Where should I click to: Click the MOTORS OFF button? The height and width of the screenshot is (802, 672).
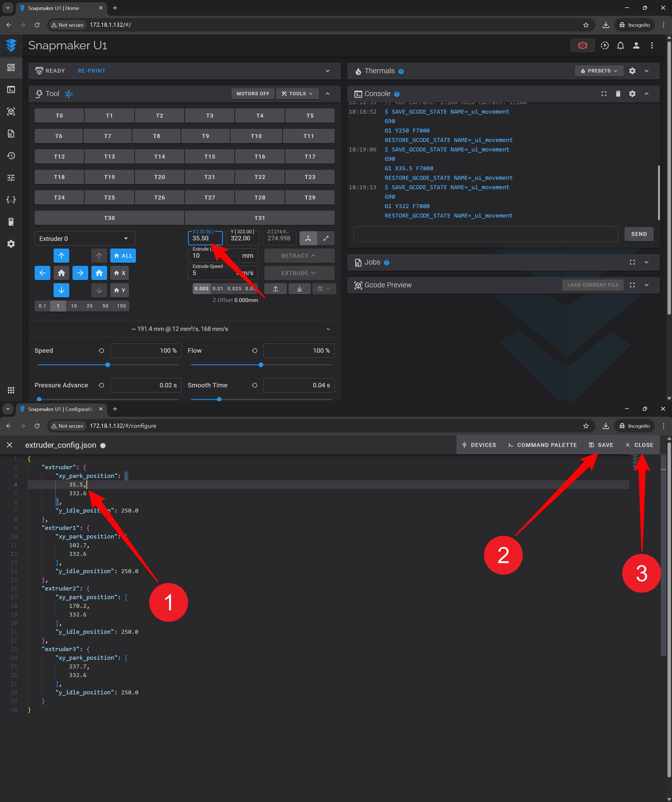[x=253, y=93]
